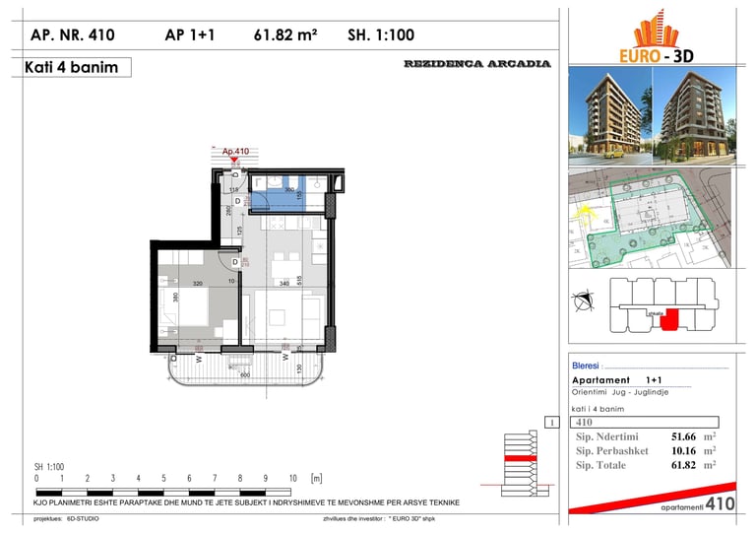This screenshot has width=756, height=534.
Task: Click the red entrance triangle under Ap.410
Action: click(234, 160)
